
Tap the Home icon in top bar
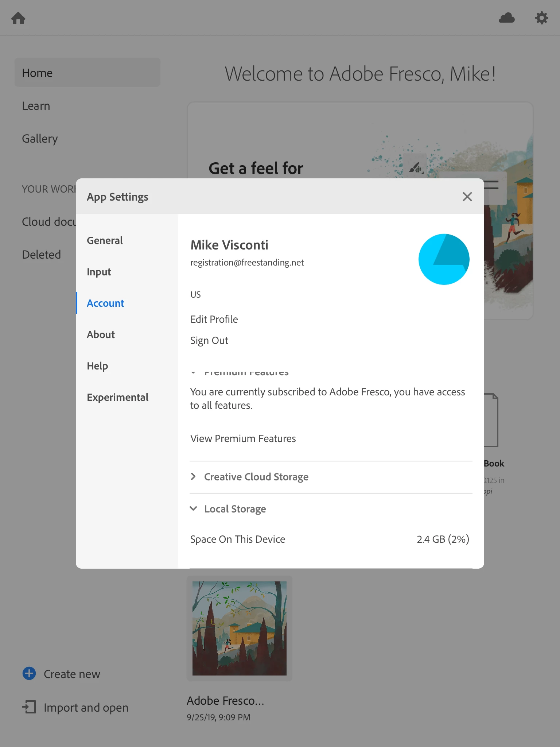click(x=18, y=18)
